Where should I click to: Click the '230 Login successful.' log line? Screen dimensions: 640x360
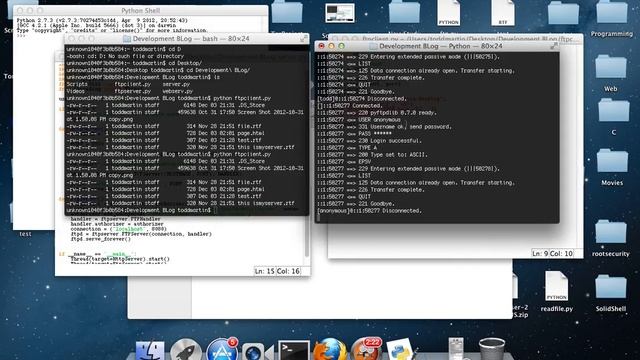369,141
